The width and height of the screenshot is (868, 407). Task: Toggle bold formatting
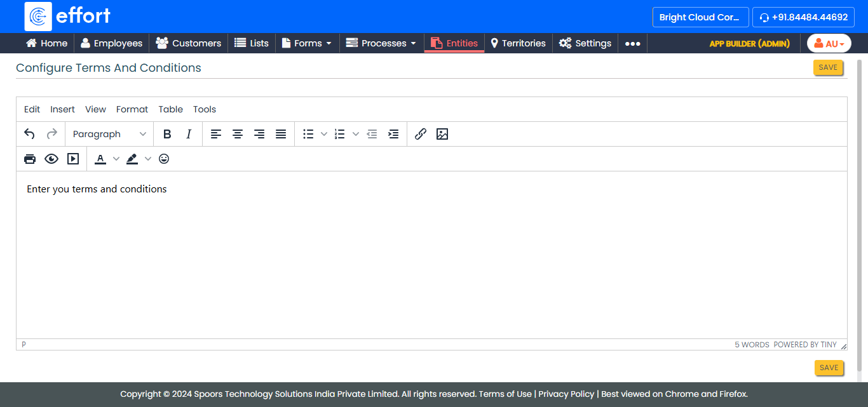point(167,134)
